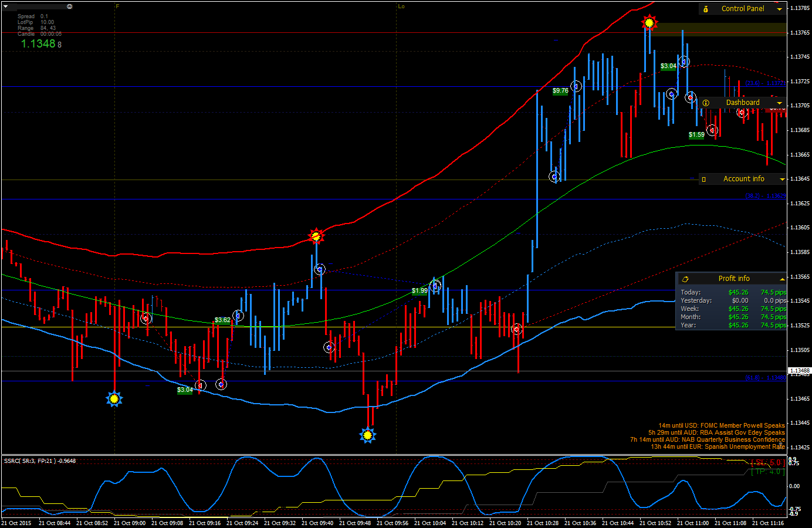The width and height of the screenshot is (812, 528).
Task: Click the FOMC Member Powell Speaks news line
Action: coord(722,426)
